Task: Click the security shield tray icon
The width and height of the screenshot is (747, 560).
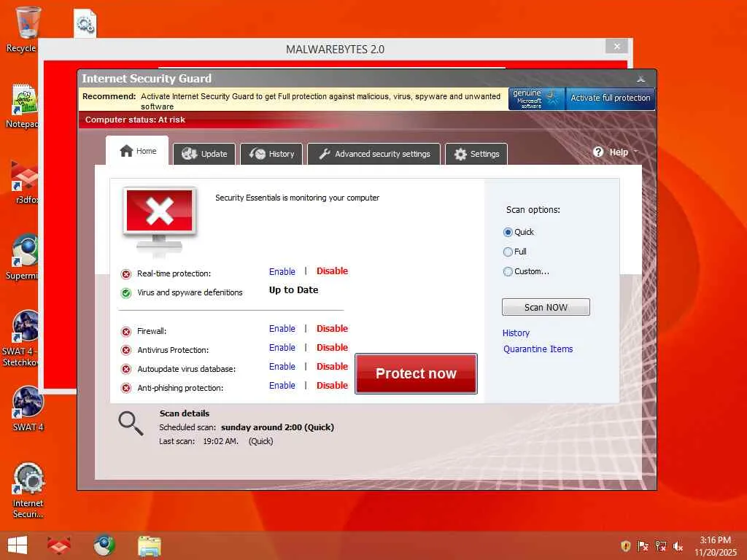Action: coord(626,545)
